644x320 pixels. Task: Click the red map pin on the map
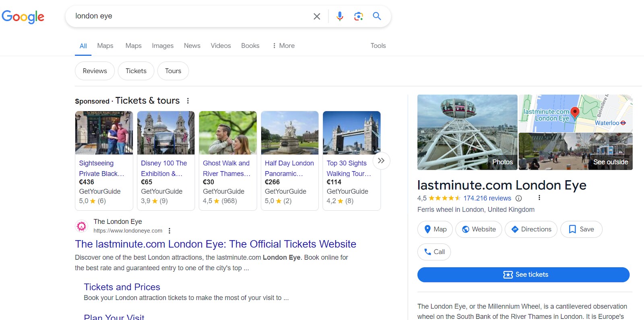(575, 113)
